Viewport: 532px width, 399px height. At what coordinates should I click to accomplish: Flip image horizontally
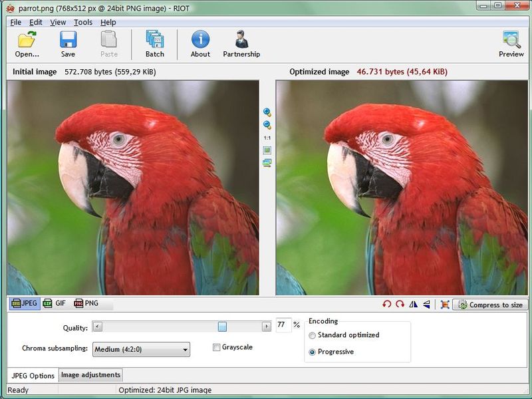(413, 305)
